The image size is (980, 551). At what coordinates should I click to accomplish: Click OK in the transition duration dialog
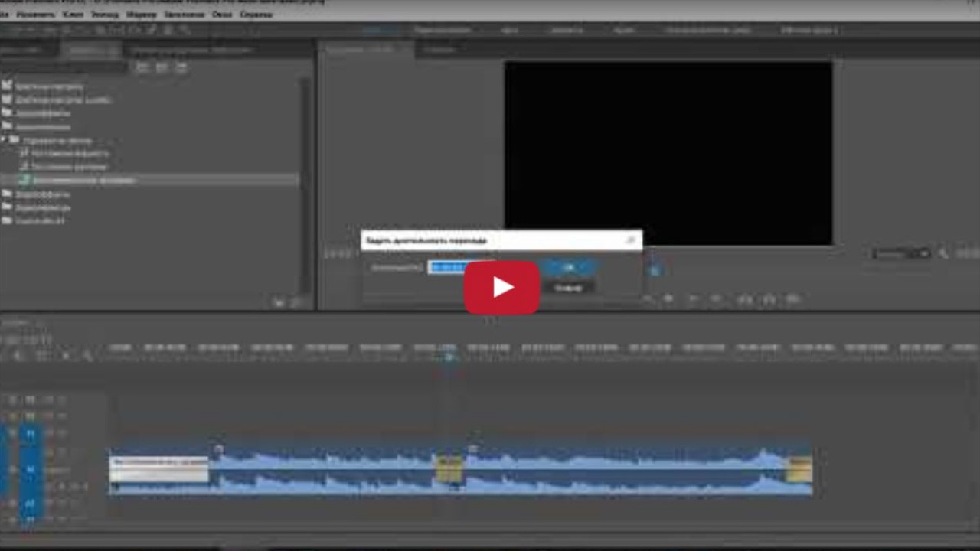(x=568, y=267)
